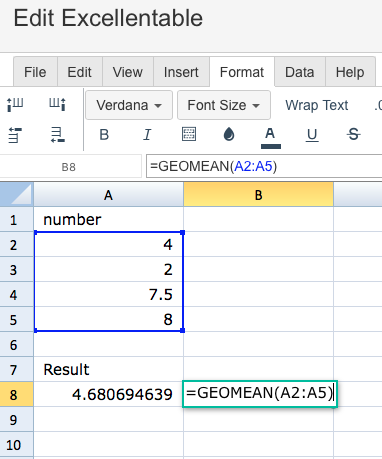Click the formula bar input field
Image resolution: width=382 pixels, height=459 pixels.
pos(264,166)
